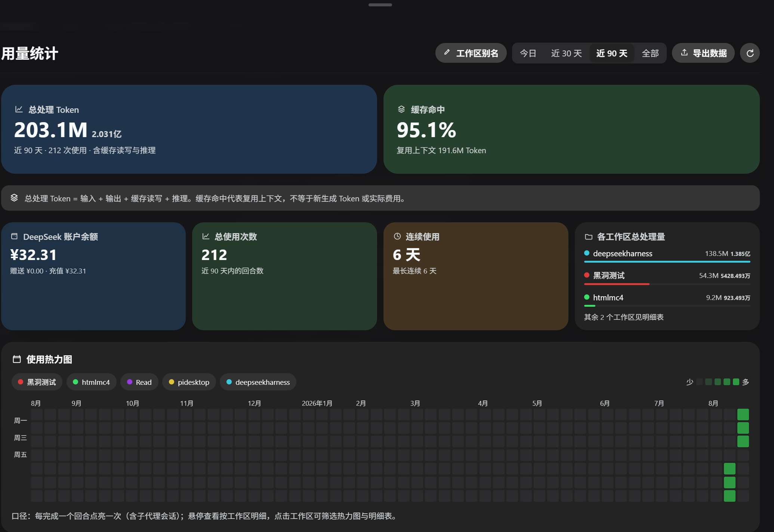Viewport: 774px width, 532px height.
Task: Click the 最长连续 6 天 text
Action: [x=414, y=271]
